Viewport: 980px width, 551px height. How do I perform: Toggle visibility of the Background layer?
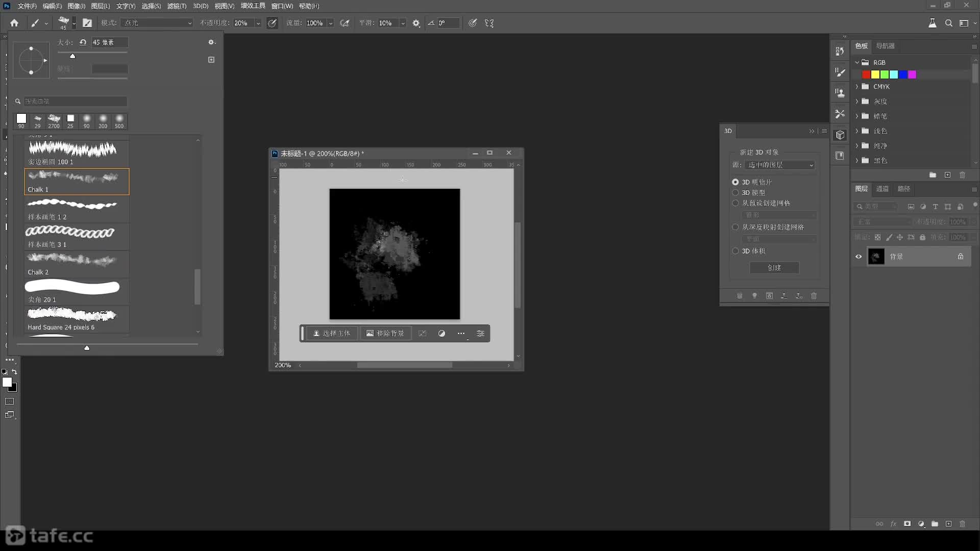tap(859, 257)
